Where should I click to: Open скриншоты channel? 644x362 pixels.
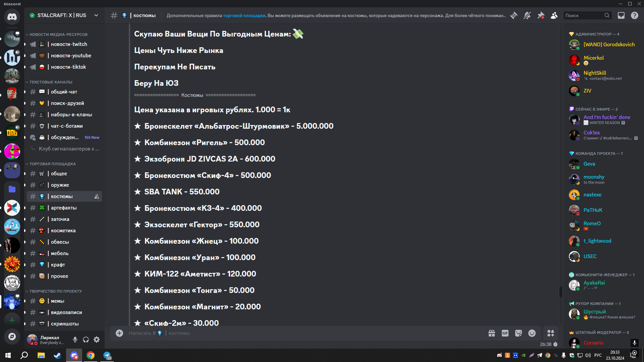pos(64,324)
